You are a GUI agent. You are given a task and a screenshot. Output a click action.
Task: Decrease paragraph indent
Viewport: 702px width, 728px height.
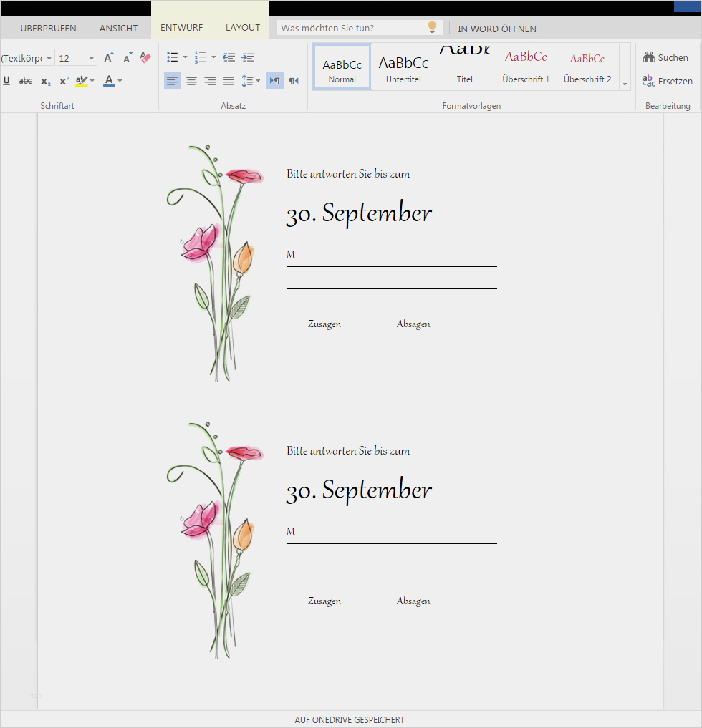pyautogui.click(x=229, y=57)
